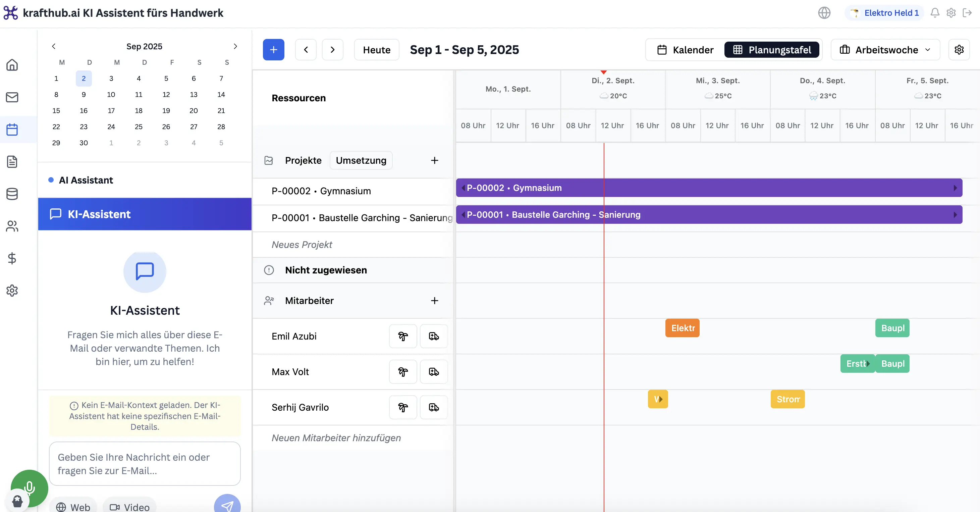
Task: Open the Home icon in the sidebar
Action: [x=12, y=65]
